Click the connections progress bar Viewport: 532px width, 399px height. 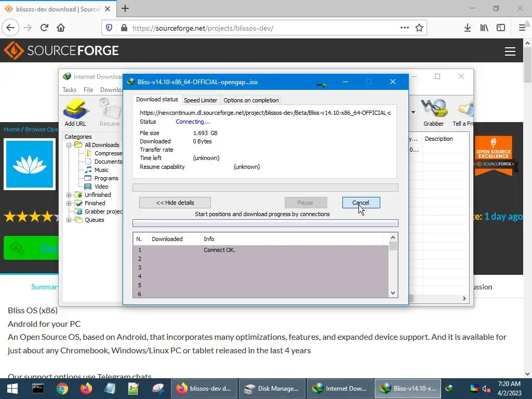click(265, 223)
